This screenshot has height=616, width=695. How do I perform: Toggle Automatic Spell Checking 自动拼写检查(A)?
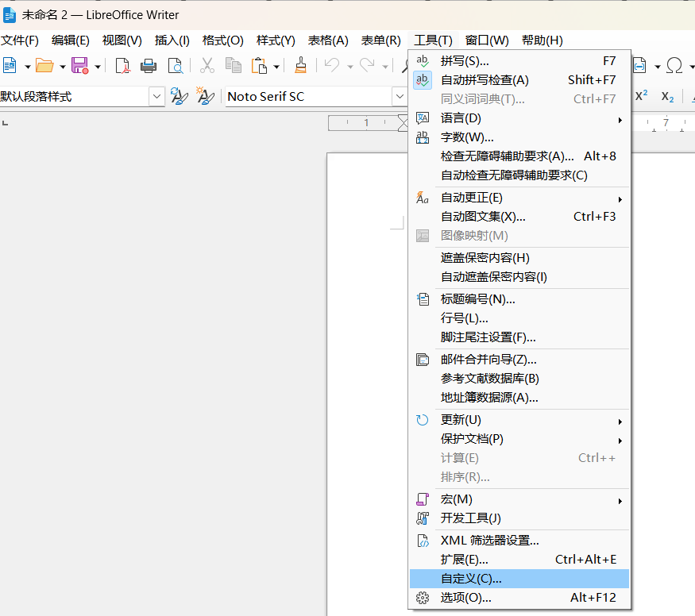[x=519, y=80]
